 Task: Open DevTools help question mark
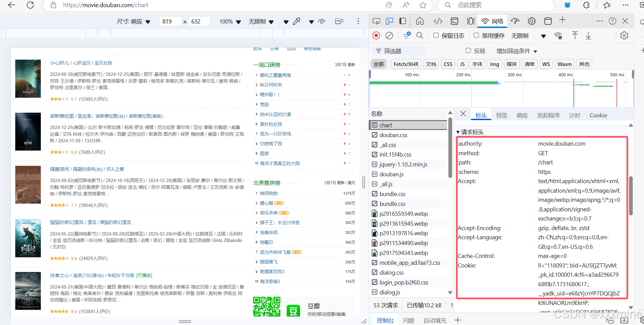coord(612,21)
